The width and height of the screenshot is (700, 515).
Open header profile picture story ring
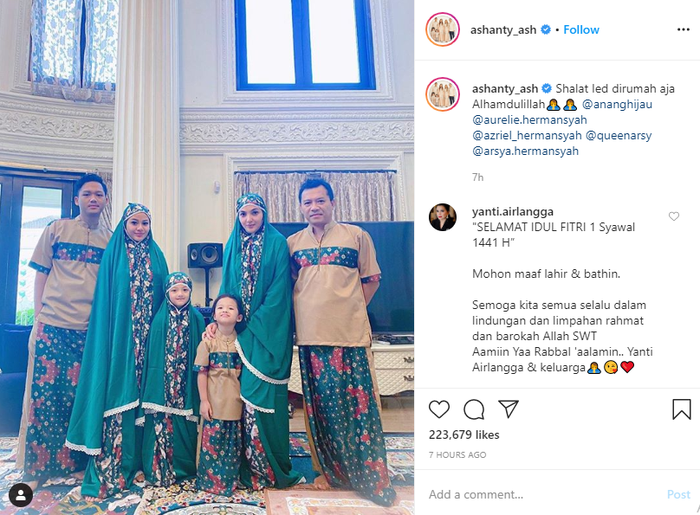(x=442, y=29)
